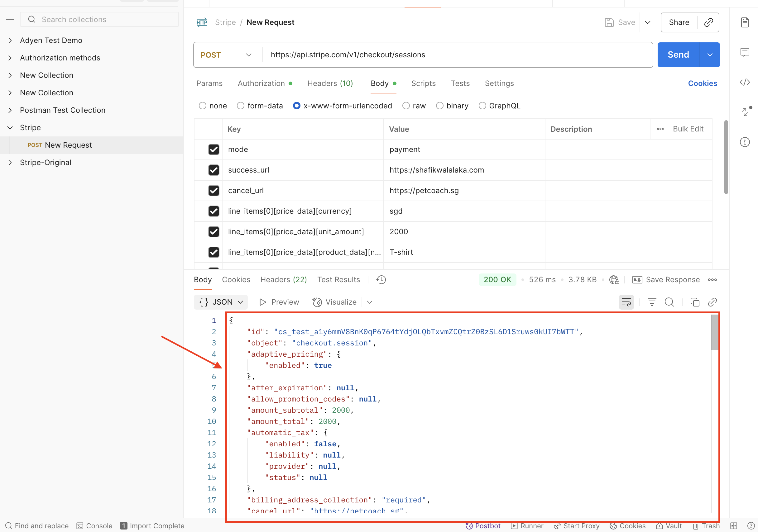
Task: Select the GraphQL body radio button
Action: pos(482,106)
